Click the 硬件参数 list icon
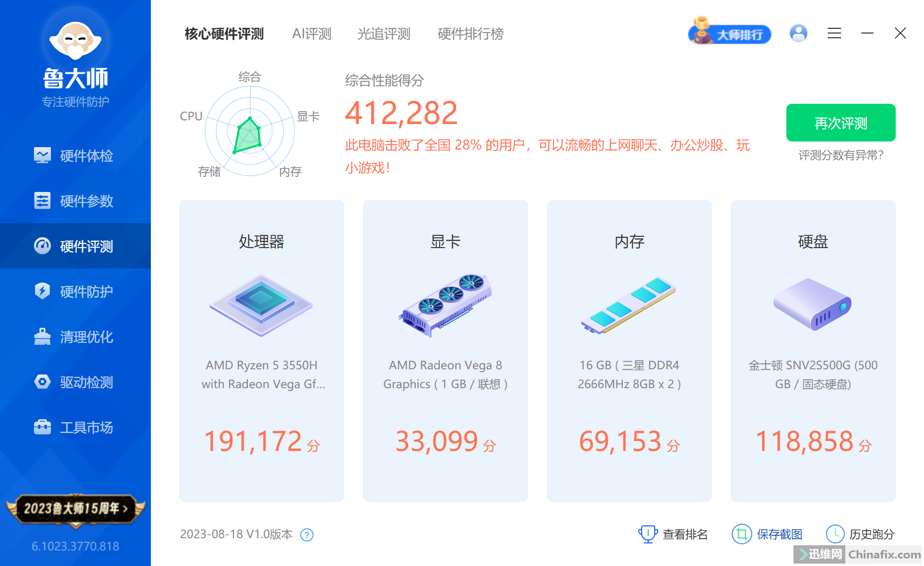This screenshot has width=924, height=566. point(42,200)
